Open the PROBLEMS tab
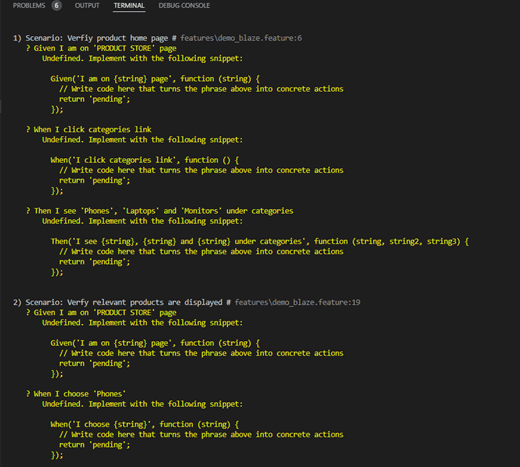 tap(29, 6)
